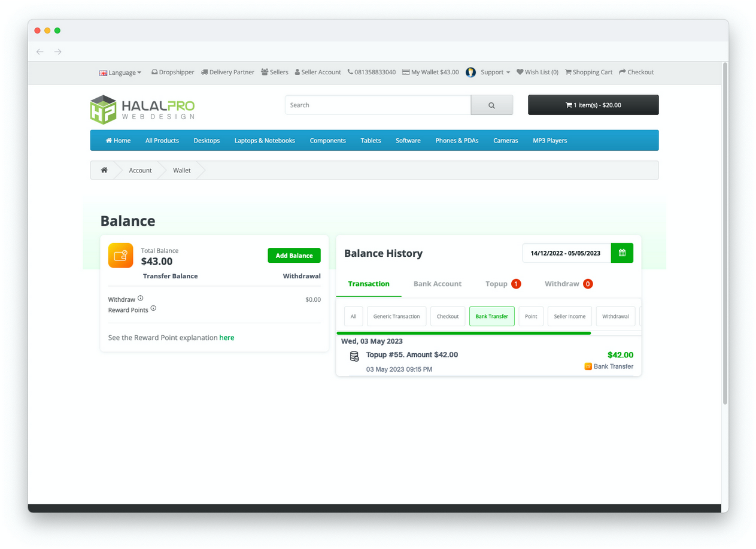Open the date range selector field

565,253
